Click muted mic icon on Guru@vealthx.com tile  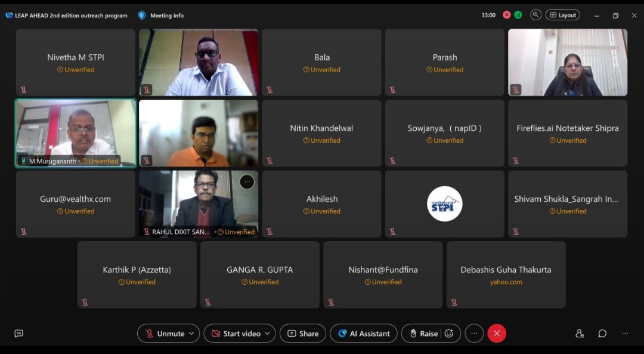(24, 232)
